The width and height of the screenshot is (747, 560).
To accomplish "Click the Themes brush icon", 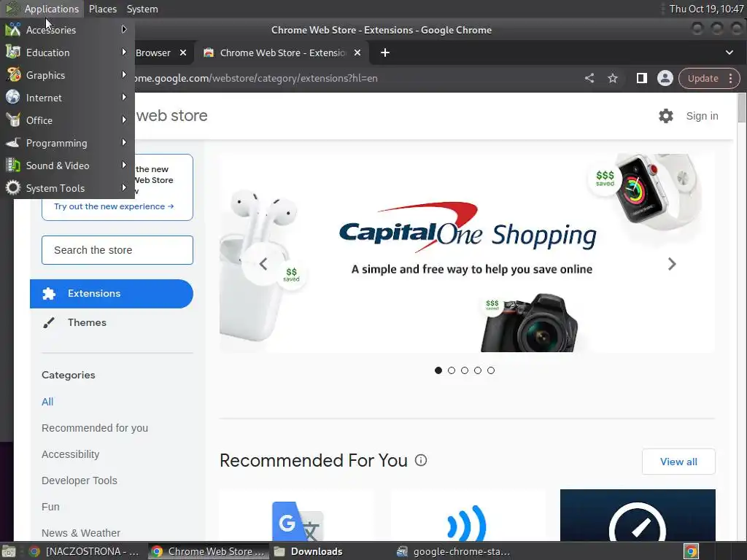I will [x=49, y=323].
